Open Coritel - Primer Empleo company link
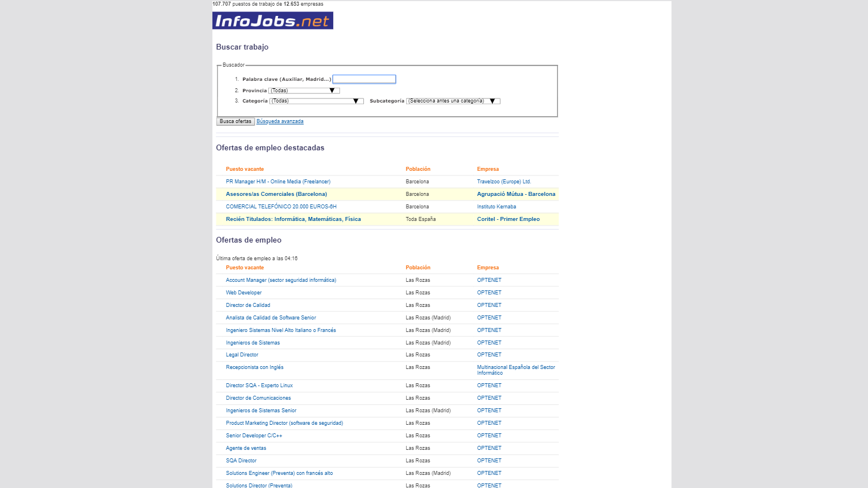Screen dimensions: 868x488 tap(509, 219)
